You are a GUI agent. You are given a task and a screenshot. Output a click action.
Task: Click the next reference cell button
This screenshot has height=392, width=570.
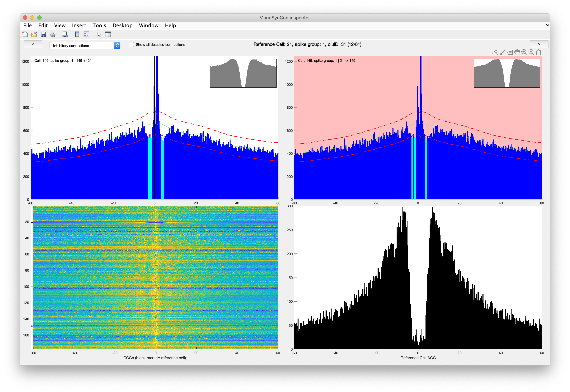[539, 44]
